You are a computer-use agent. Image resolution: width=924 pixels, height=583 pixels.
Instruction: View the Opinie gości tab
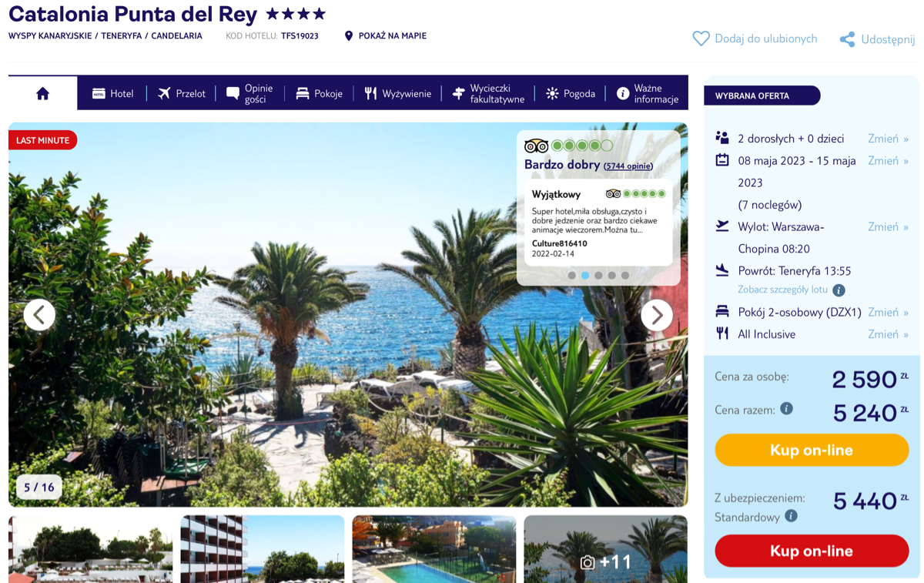(249, 93)
